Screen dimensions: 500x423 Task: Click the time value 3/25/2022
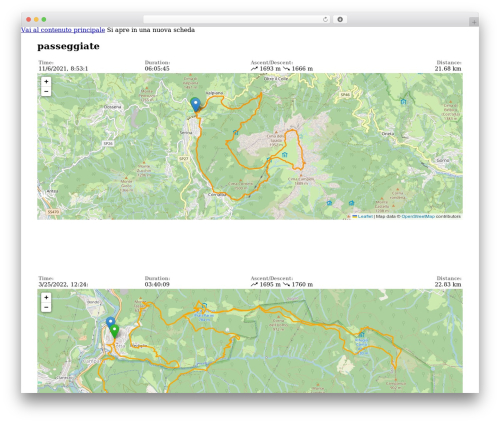[x=63, y=284]
